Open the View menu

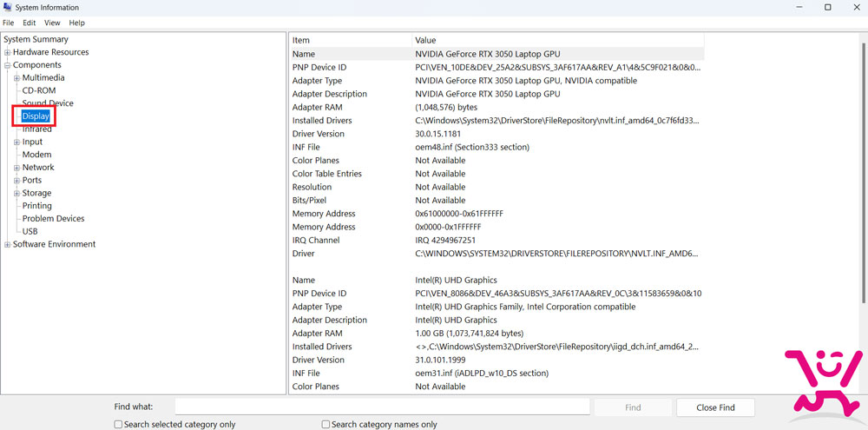(52, 23)
